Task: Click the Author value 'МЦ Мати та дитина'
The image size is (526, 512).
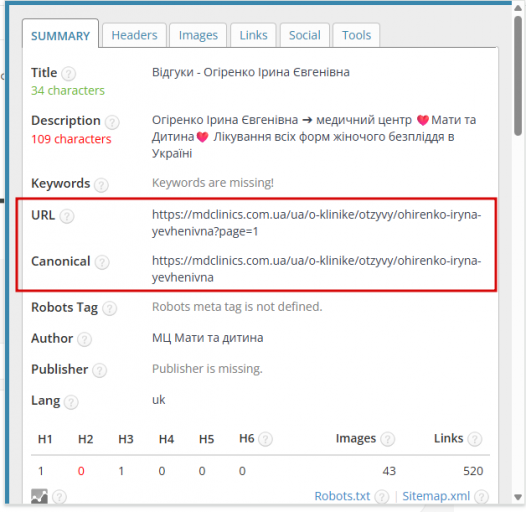Action: (207, 338)
